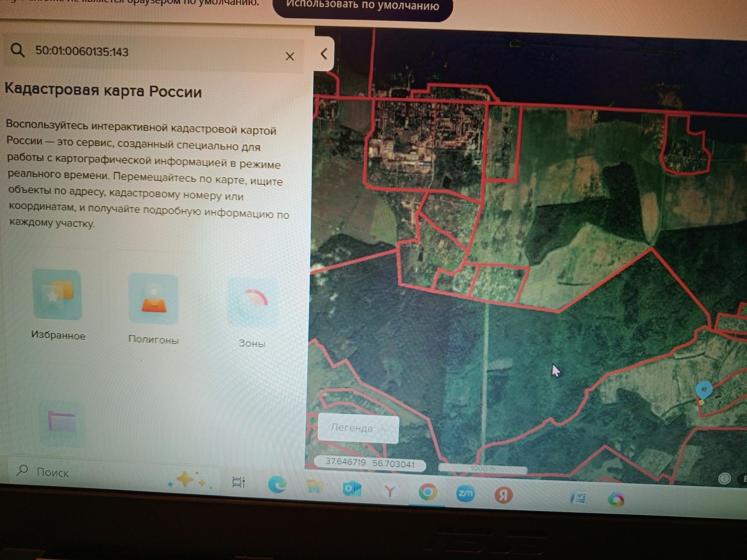The image size is (747, 560).
Task: Open the Yandex Я icon in the taskbar
Action: click(503, 495)
